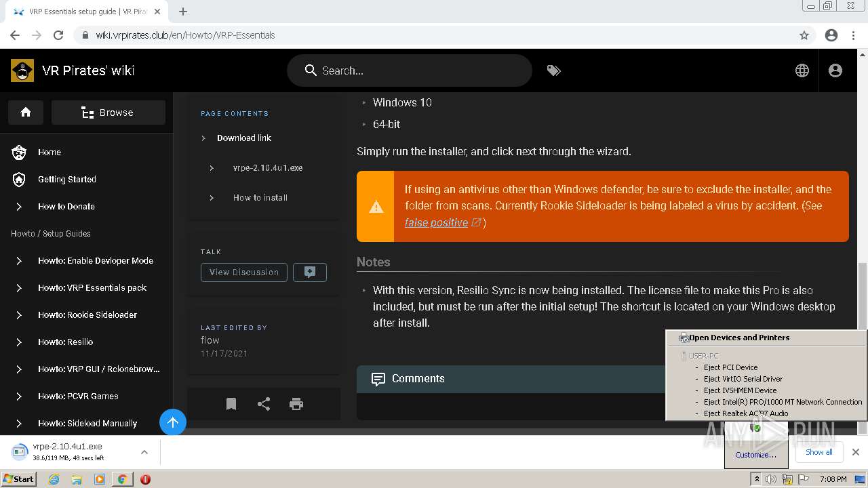Open Howto: VRP Essentials pack
868x488 pixels.
(92, 288)
